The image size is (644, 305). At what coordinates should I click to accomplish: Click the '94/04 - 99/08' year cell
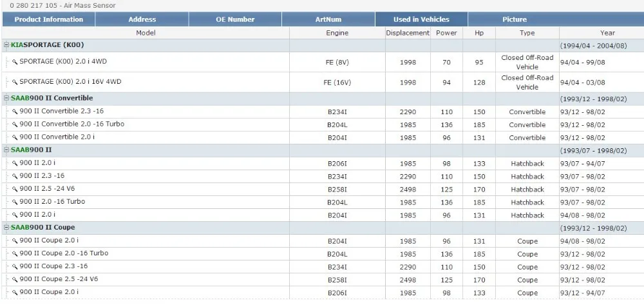click(x=582, y=63)
